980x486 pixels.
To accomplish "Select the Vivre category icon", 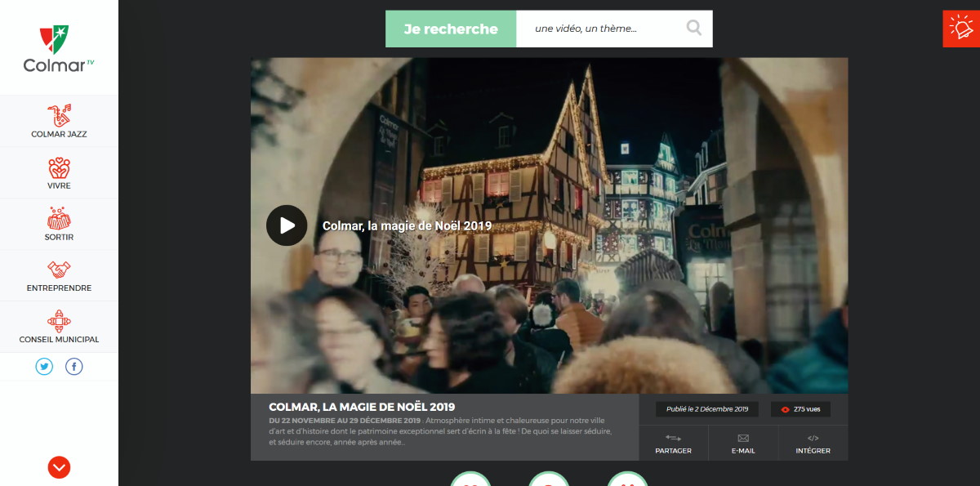I will click(x=59, y=168).
